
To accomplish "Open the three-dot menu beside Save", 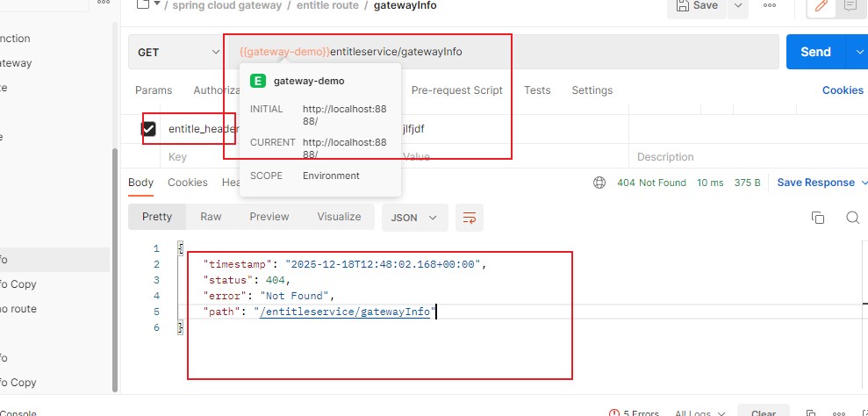I will tap(770, 5).
